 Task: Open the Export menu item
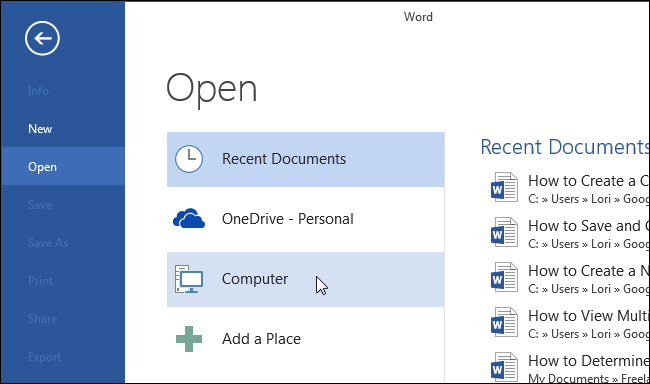[44, 357]
